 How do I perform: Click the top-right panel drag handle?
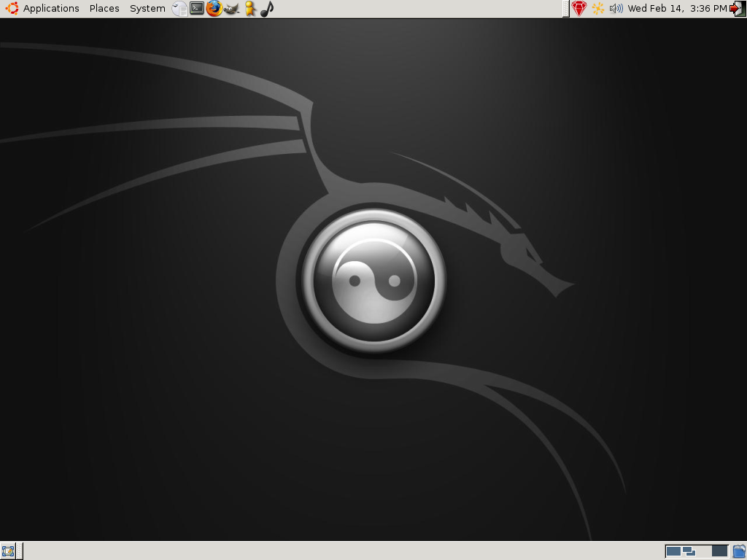(565, 9)
